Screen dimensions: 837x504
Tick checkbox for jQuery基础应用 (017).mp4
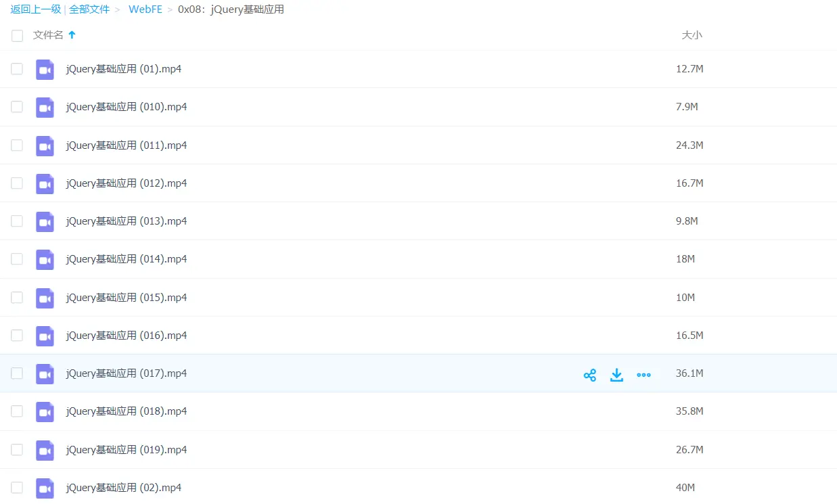pos(17,373)
